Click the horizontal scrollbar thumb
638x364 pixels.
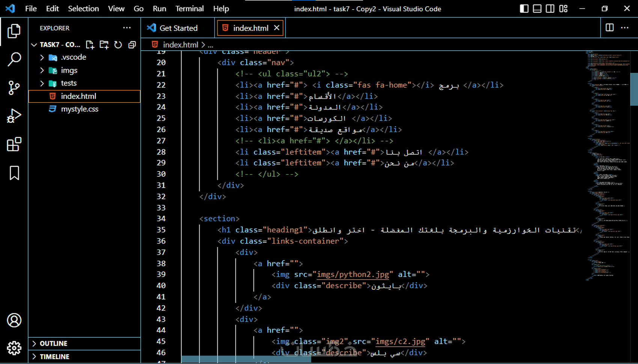246,359
